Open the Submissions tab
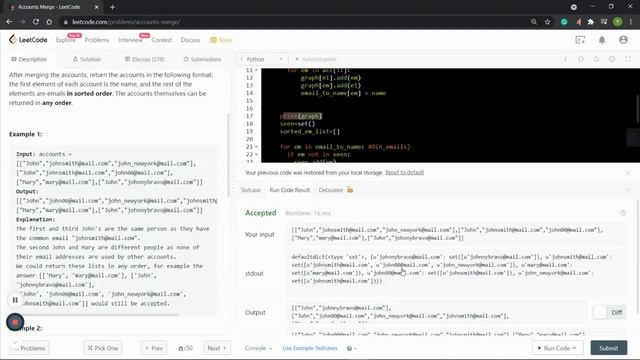This screenshot has width=640, height=360. tap(202, 59)
